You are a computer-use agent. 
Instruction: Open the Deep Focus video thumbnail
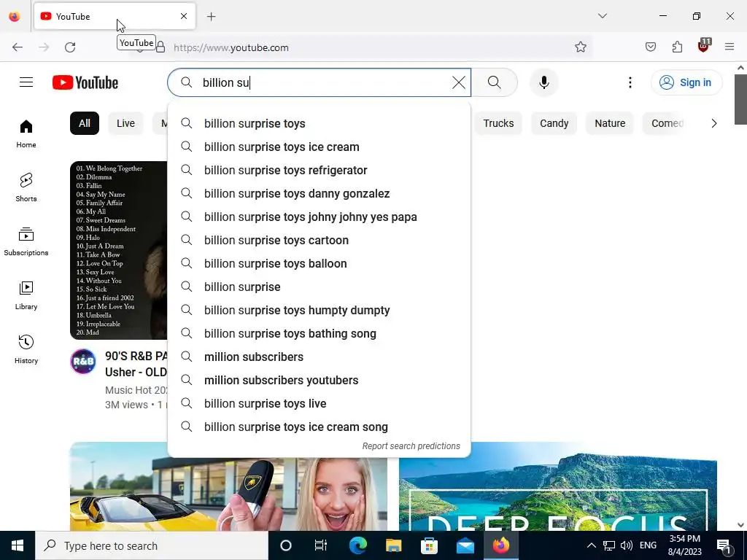pyautogui.click(x=558, y=486)
